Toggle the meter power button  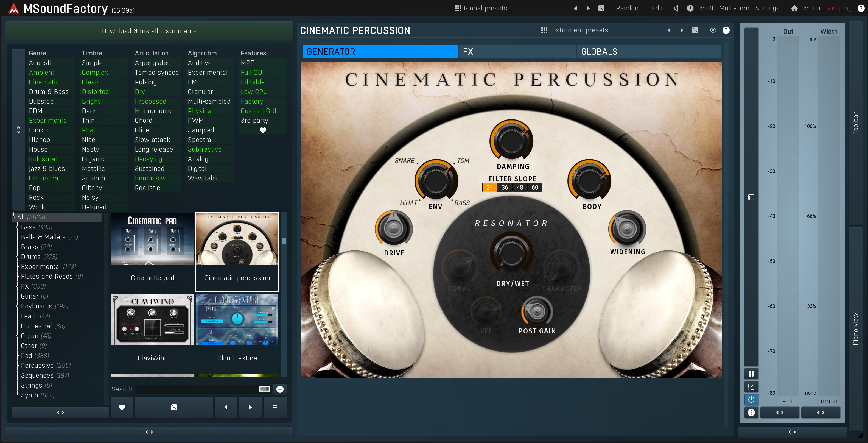(751, 400)
